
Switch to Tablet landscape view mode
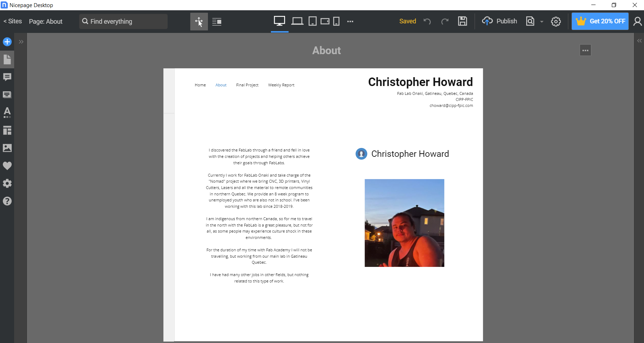point(325,21)
